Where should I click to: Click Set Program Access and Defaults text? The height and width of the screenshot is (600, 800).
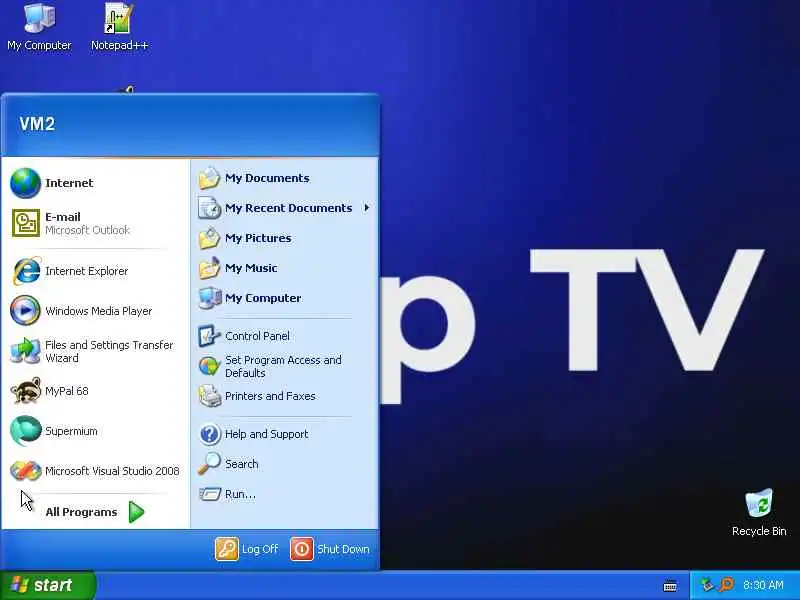(283, 366)
